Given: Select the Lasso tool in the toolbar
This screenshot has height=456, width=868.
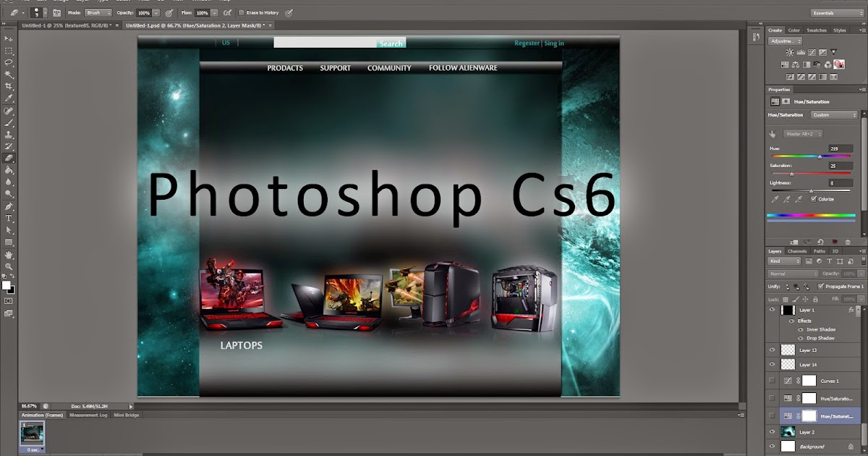Looking at the screenshot, I should point(9,63).
